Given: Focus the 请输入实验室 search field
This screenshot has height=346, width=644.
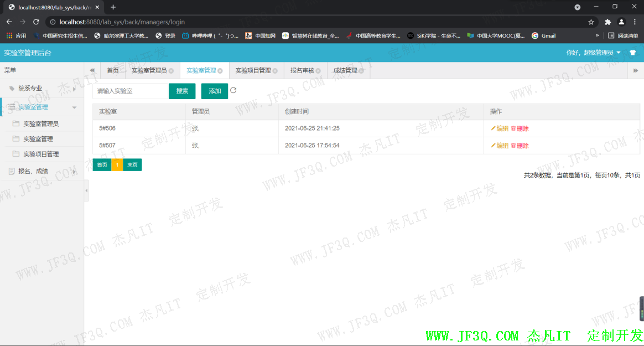Looking at the screenshot, I should click(x=130, y=91).
